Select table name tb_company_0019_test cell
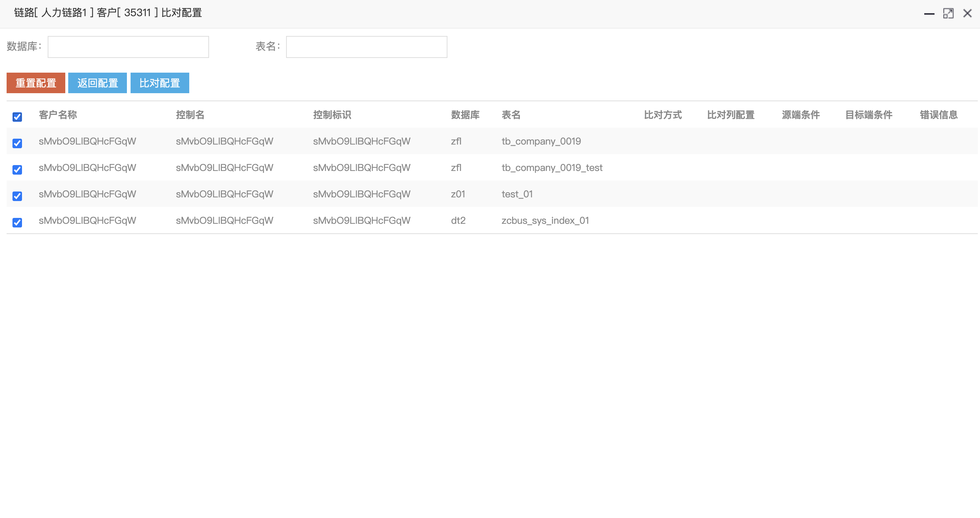 [x=552, y=168]
